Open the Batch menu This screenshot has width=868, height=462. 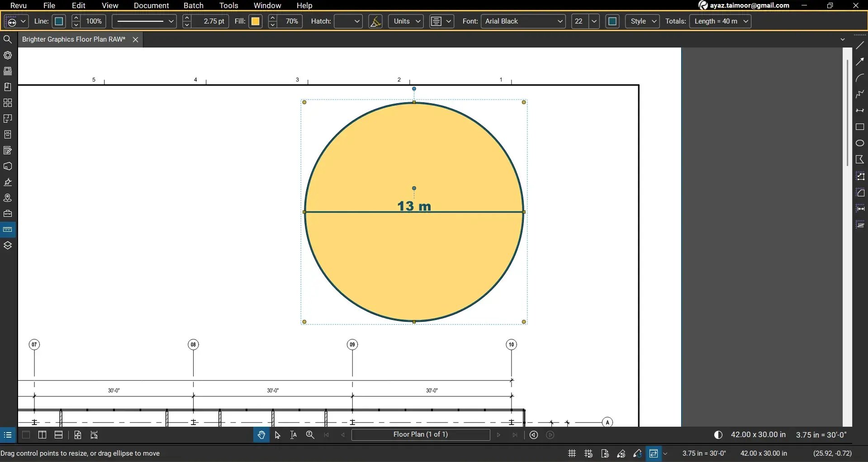pos(193,5)
